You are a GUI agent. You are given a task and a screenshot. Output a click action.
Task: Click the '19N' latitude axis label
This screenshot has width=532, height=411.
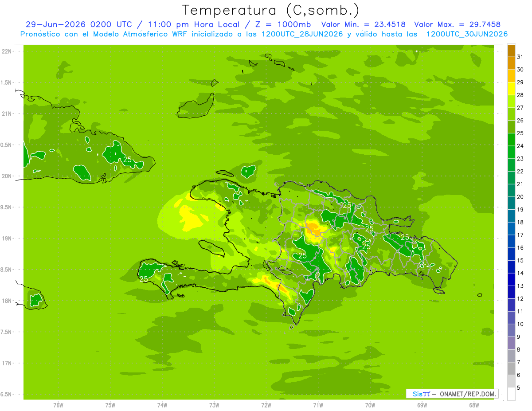click(x=7, y=239)
